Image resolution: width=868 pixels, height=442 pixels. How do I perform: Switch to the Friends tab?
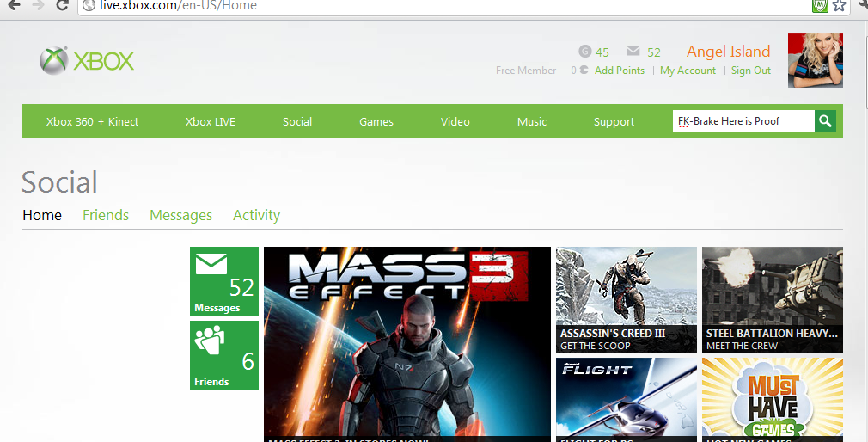point(106,215)
